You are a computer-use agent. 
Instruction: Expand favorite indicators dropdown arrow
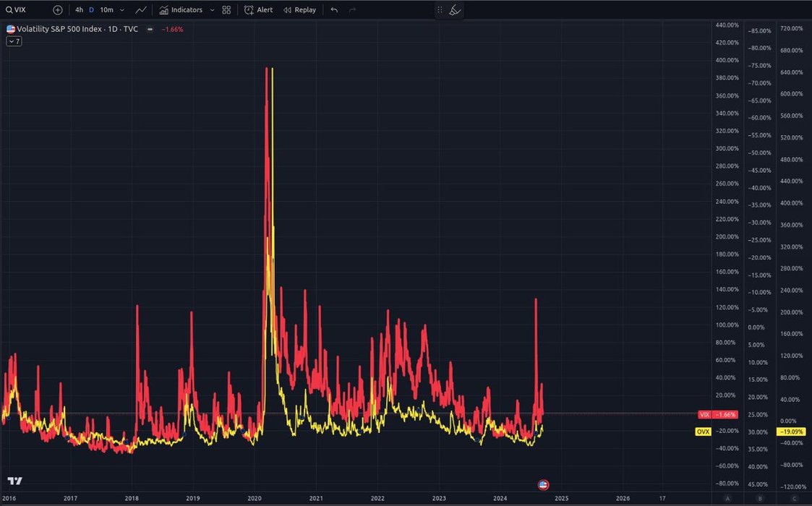coord(212,10)
